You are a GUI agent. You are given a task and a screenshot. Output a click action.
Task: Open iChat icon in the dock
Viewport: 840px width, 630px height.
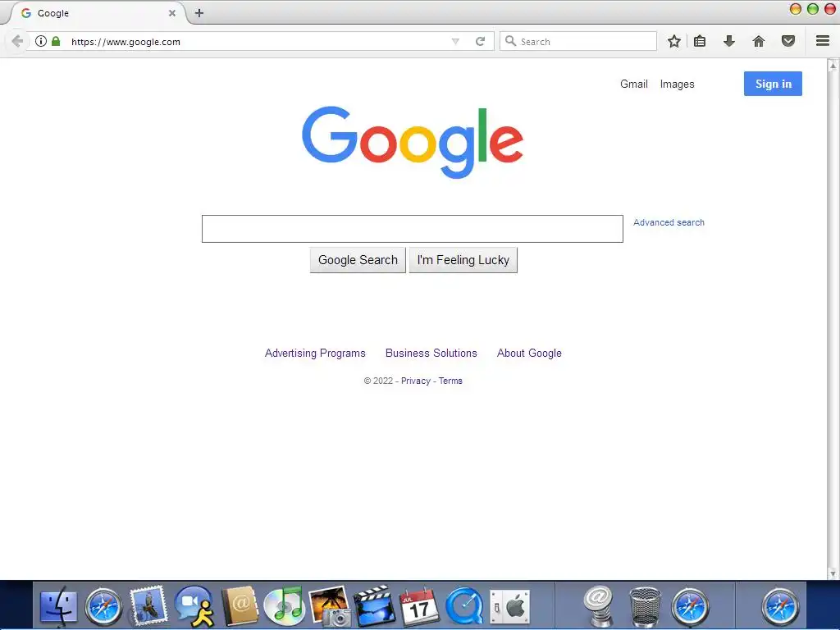[x=194, y=606]
